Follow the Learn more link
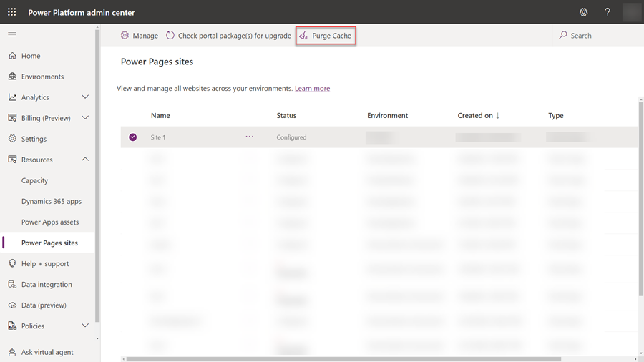644x362 pixels. (x=312, y=89)
